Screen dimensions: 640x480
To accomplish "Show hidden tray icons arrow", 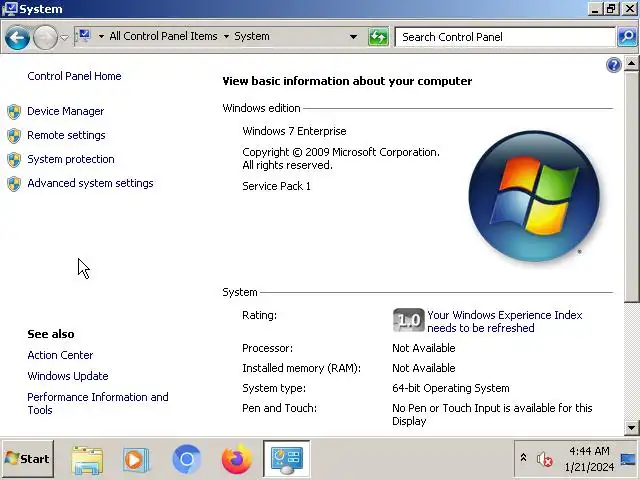I will (x=523, y=458).
